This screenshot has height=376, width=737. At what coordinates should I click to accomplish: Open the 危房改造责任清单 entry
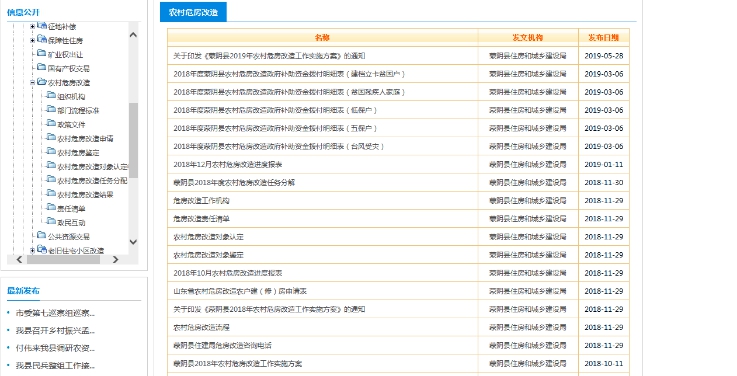tap(201, 219)
